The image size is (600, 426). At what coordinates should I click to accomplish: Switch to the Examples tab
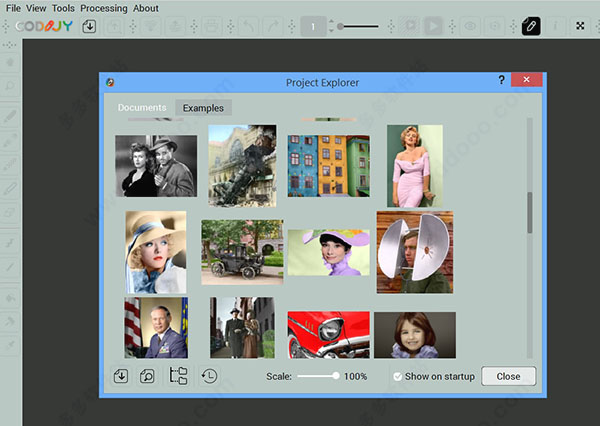pos(203,108)
